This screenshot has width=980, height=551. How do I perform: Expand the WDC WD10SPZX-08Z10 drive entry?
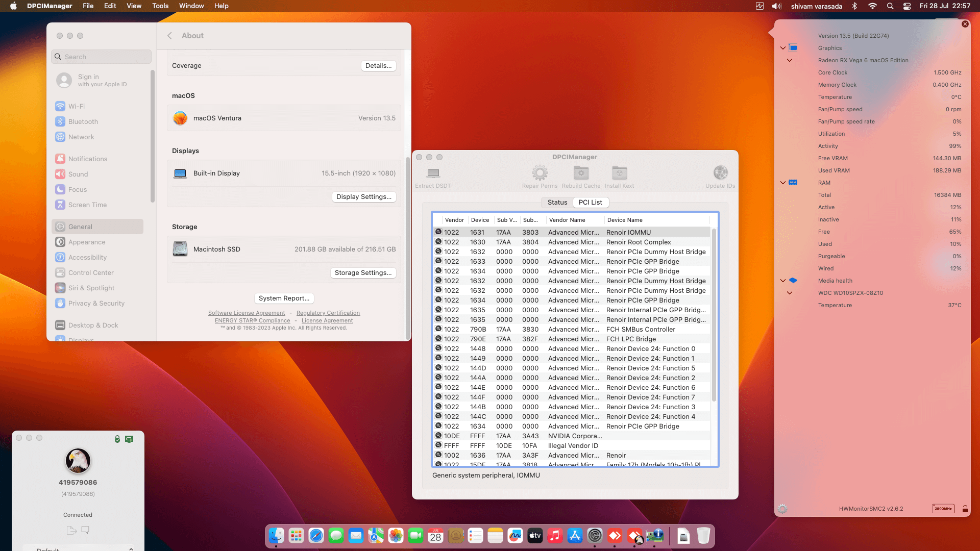pyautogui.click(x=790, y=293)
